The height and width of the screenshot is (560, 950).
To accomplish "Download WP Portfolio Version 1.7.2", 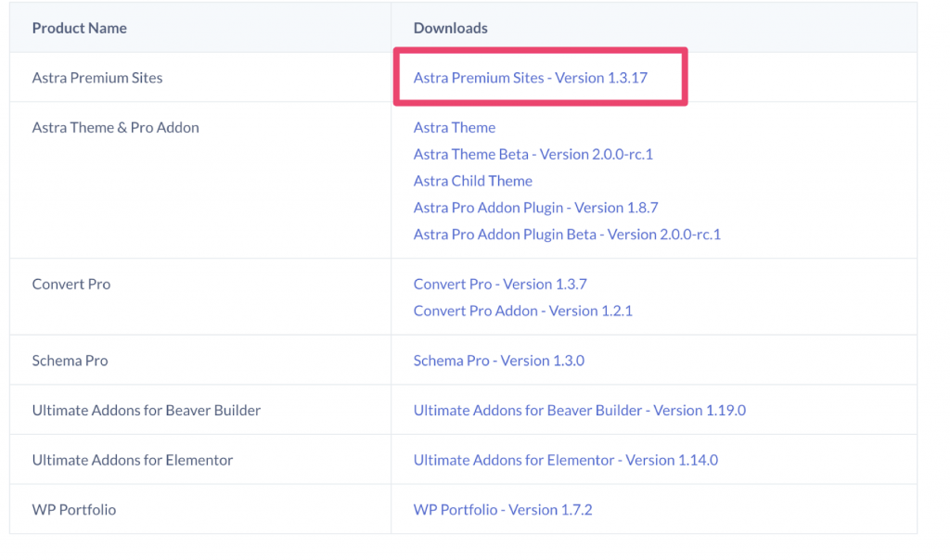I will pos(502,509).
